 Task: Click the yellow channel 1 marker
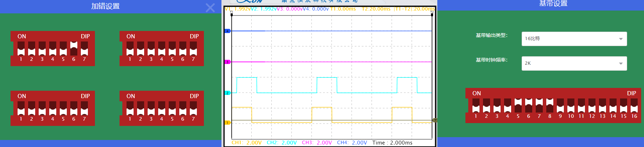click(227, 123)
